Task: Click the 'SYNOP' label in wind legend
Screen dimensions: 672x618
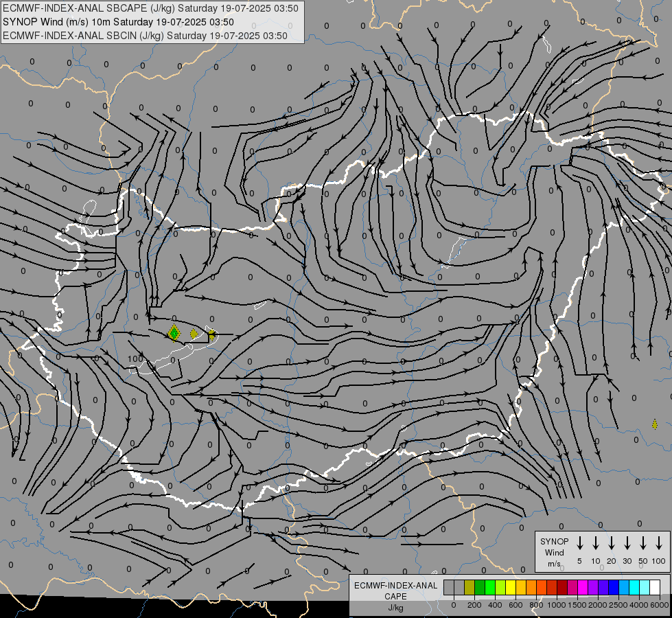Action: [554, 541]
